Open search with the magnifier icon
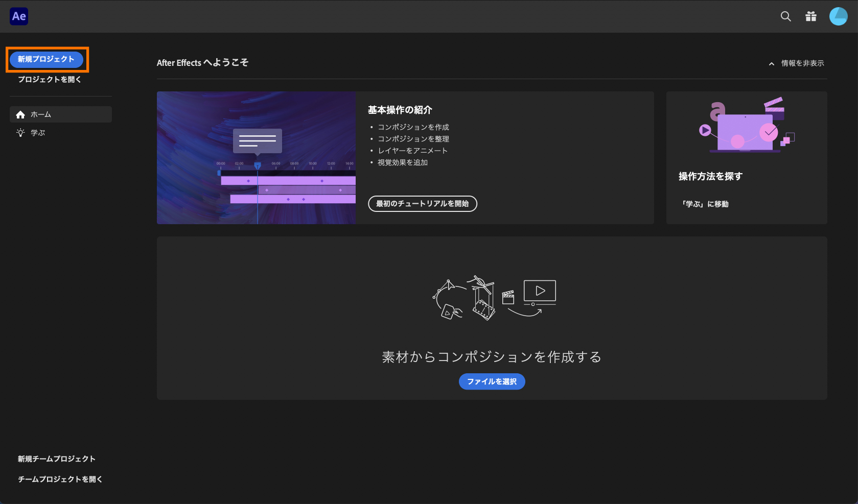Viewport: 858px width, 504px height. click(x=785, y=16)
